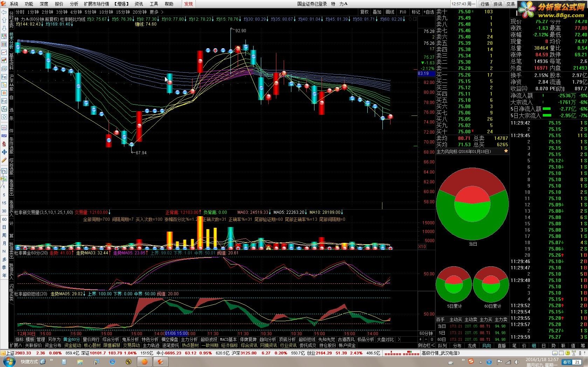The image size is (588, 367).
Task: Click the orange fruit taskbar icon
Action: tap(145, 362)
